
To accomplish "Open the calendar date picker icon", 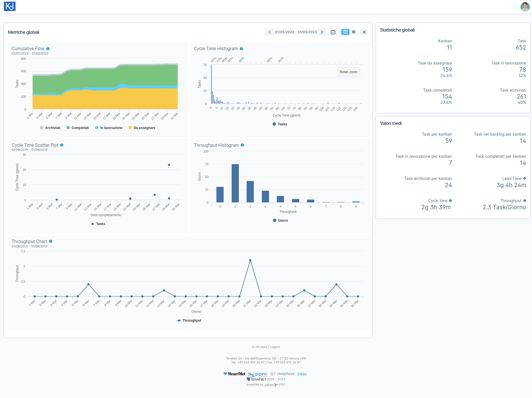I will (x=333, y=32).
